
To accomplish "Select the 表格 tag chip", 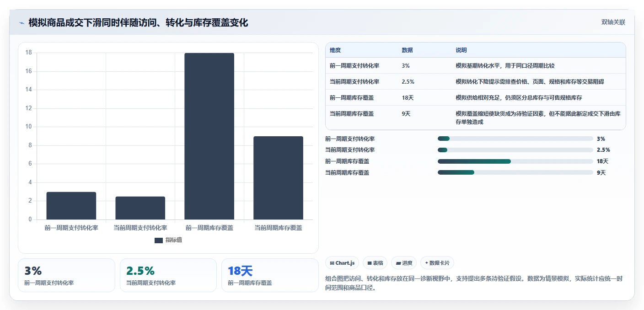I will pos(375,263).
